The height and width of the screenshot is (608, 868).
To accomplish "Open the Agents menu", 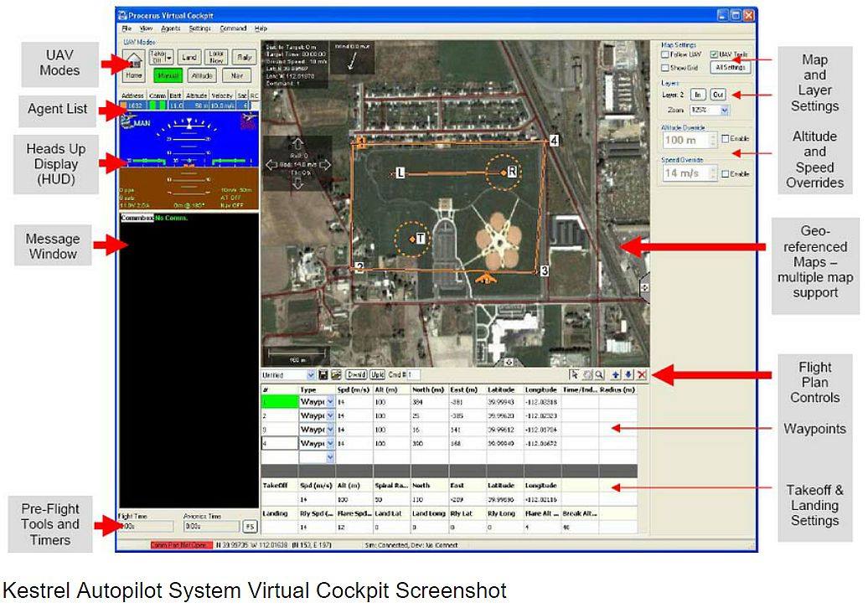I will coord(171,28).
